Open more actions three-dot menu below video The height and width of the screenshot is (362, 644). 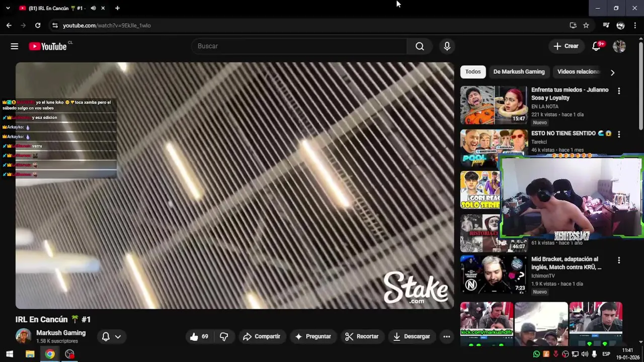pos(446,336)
